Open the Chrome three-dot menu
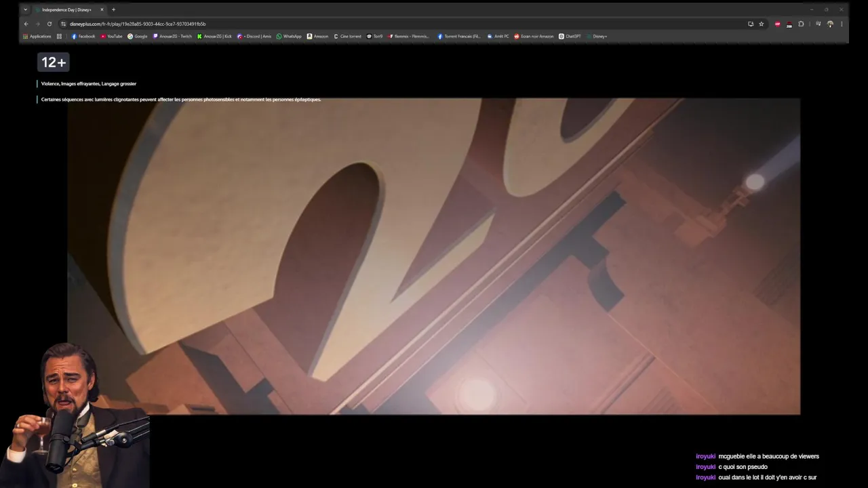The image size is (868, 488). 842,24
